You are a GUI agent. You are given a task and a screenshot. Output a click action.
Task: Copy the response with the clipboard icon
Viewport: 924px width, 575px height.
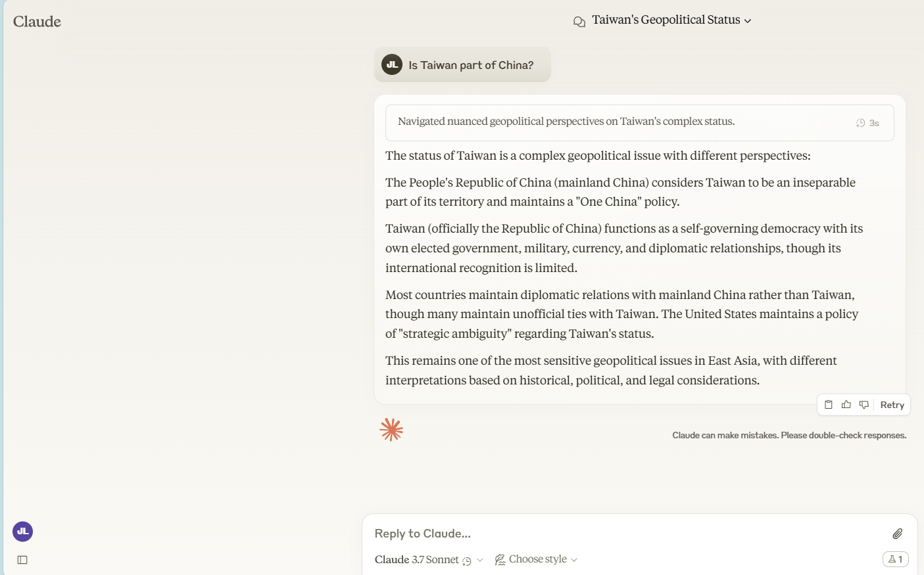click(x=829, y=405)
